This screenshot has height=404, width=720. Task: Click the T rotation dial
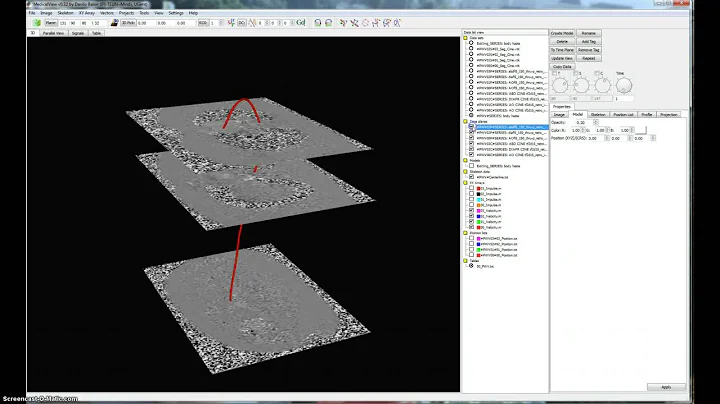560,85
